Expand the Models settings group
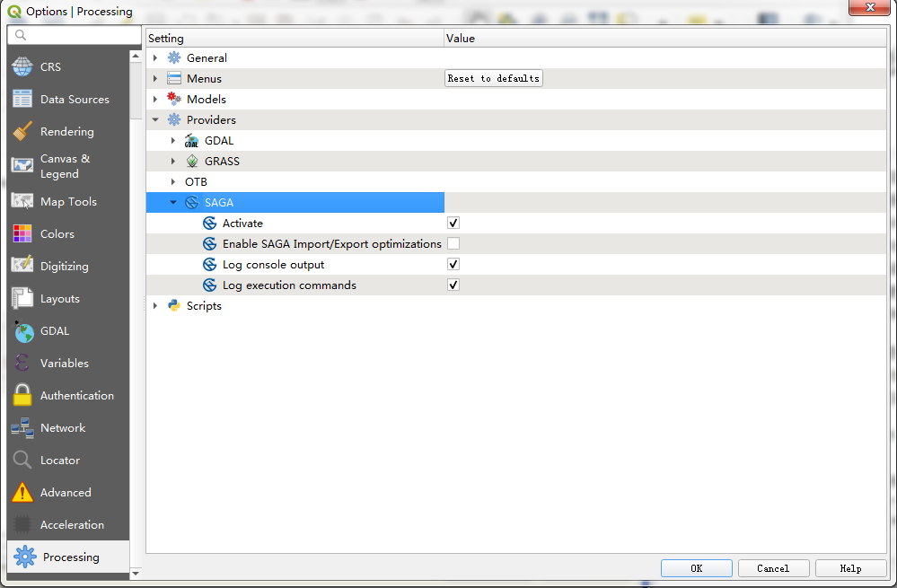This screenshot has width=897, height=588. [155, 99]
